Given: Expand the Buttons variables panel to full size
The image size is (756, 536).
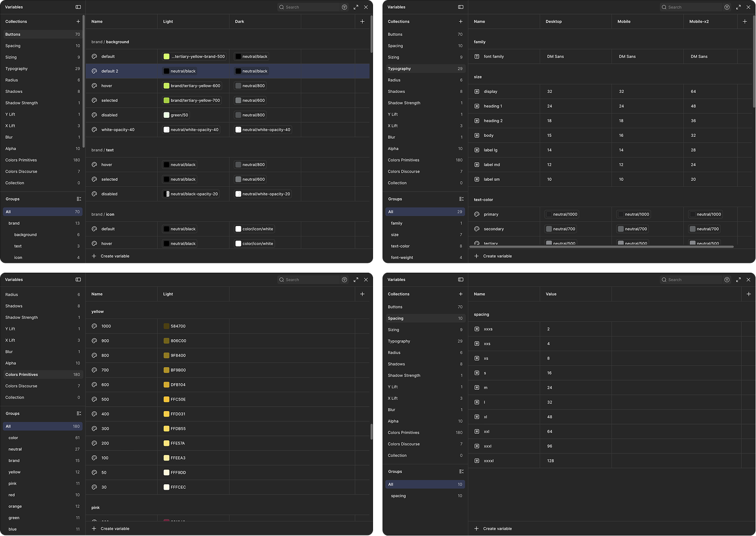Looking at the screenshot, I should [x=356, y=7].
